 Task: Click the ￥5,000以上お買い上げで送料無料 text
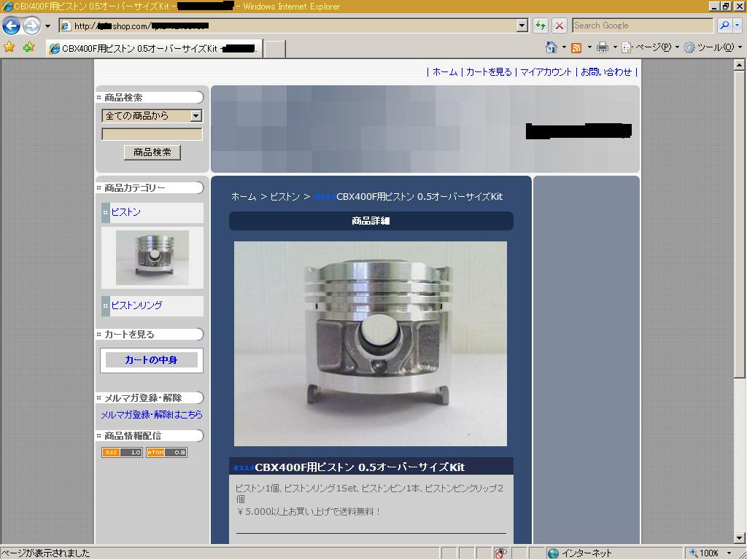(309, 512)
